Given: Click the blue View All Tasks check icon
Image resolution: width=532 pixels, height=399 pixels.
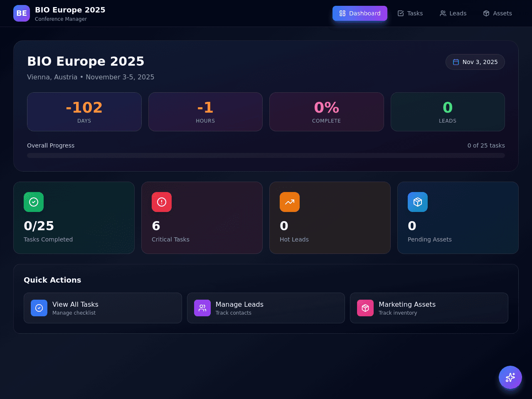Looking at the screenshot, I should click(39, 308).
